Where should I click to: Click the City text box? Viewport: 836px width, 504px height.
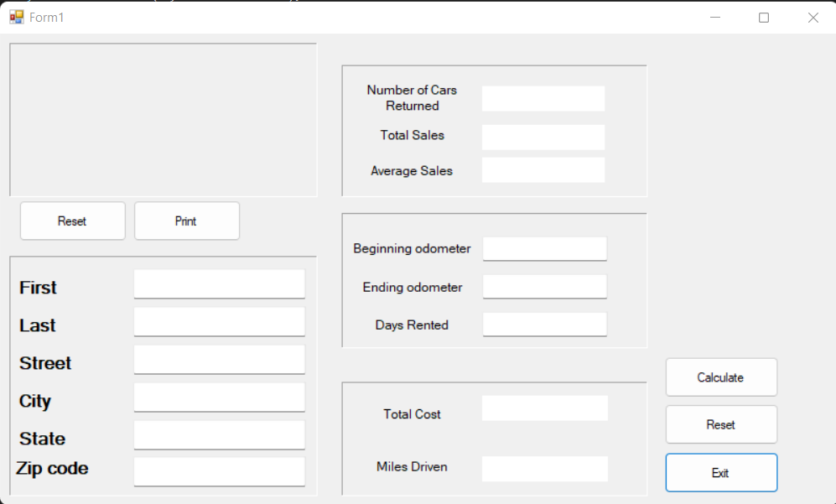tap(219, 397)
